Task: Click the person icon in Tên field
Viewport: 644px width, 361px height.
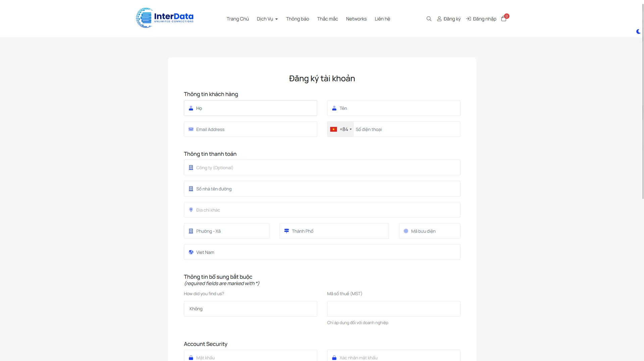Action: [x=334, y=108]
